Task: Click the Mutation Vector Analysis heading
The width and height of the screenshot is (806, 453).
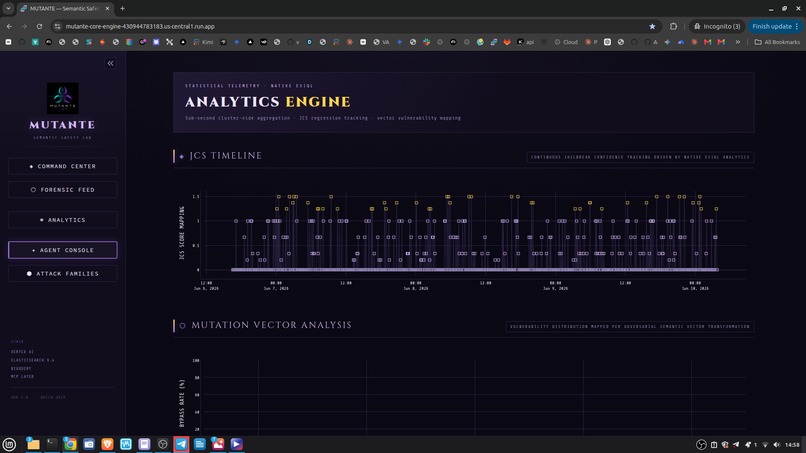Action: click(x=271, y=325)
